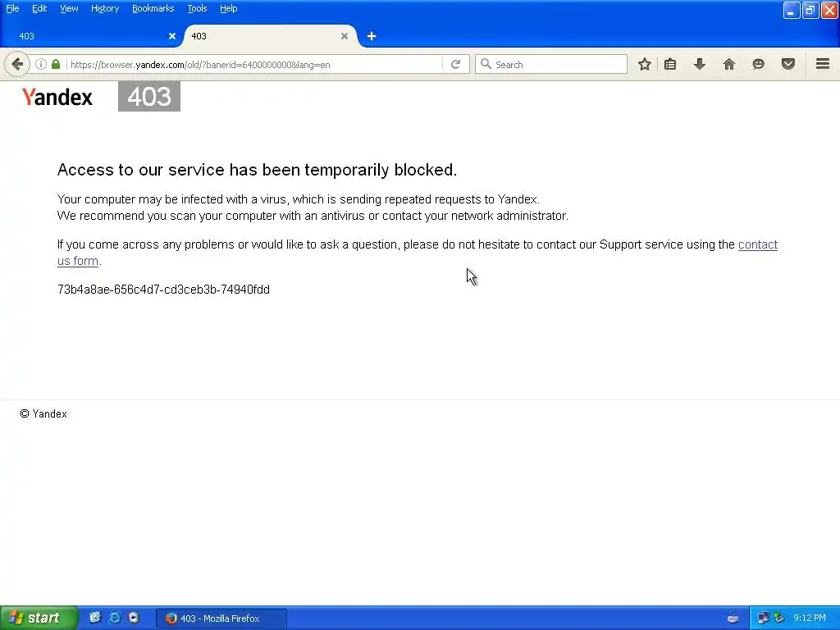Open site information info icon

pos(41,64)
